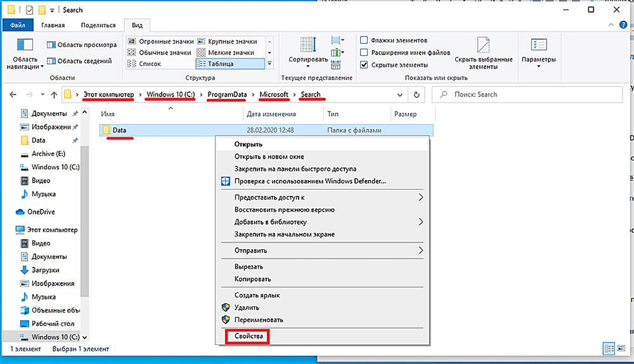
Task: Click the Refresh button beside address bar
Action: click(x=416, y=94)
